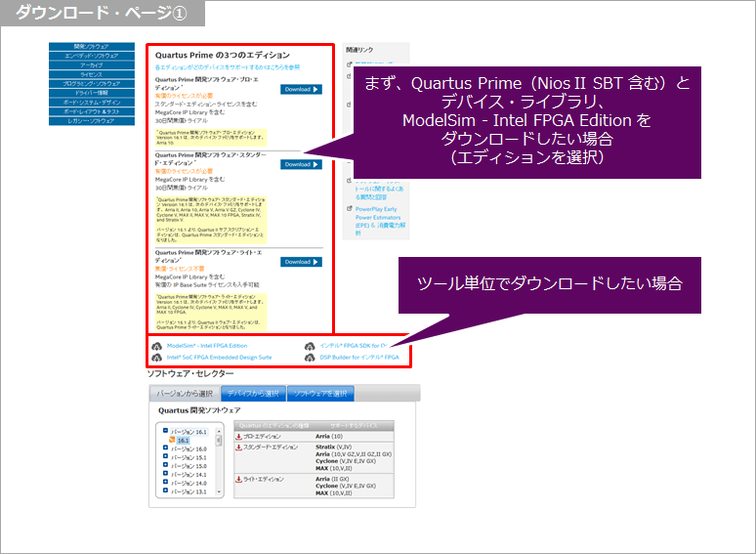Expand the バージョン 13.1 tree node

165,490
